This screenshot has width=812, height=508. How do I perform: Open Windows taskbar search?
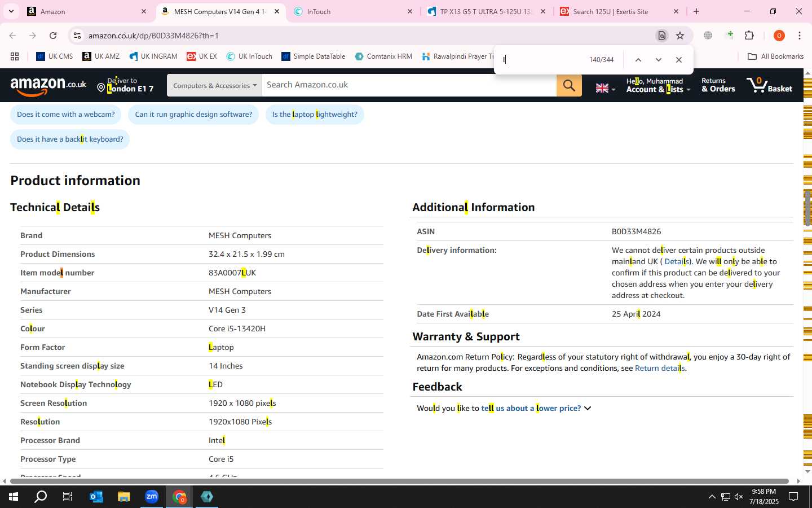(41, 497)
